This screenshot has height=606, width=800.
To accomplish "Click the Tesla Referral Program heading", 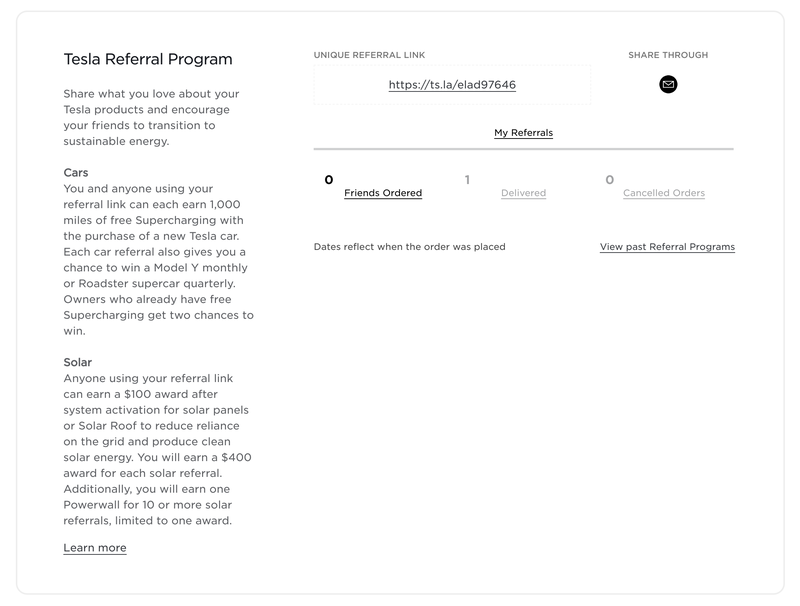I will (148, 59).
